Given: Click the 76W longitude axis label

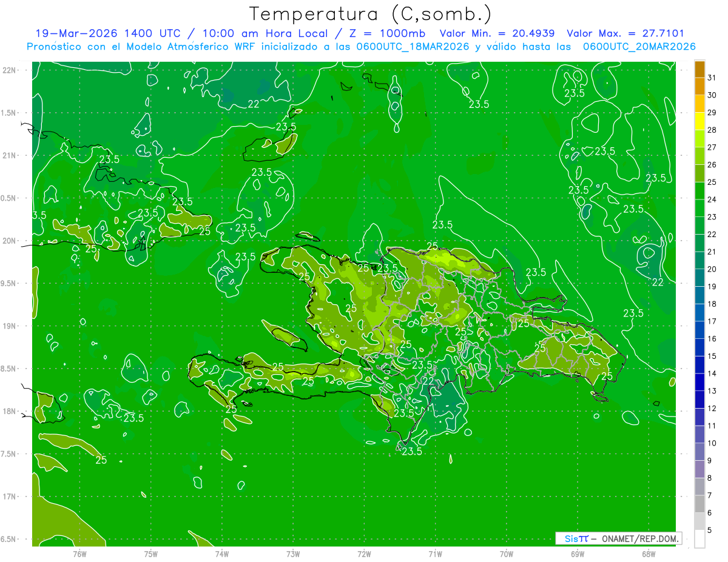Looking at the screenshot, I should pyautogui.click(x=79, y=554).
